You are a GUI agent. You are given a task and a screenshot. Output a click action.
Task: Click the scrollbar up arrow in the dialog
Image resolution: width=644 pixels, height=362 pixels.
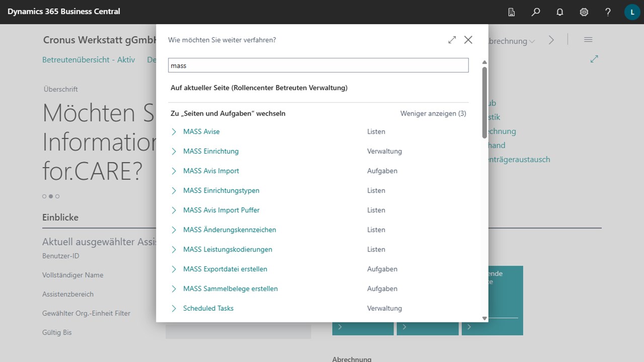[485, 62]
